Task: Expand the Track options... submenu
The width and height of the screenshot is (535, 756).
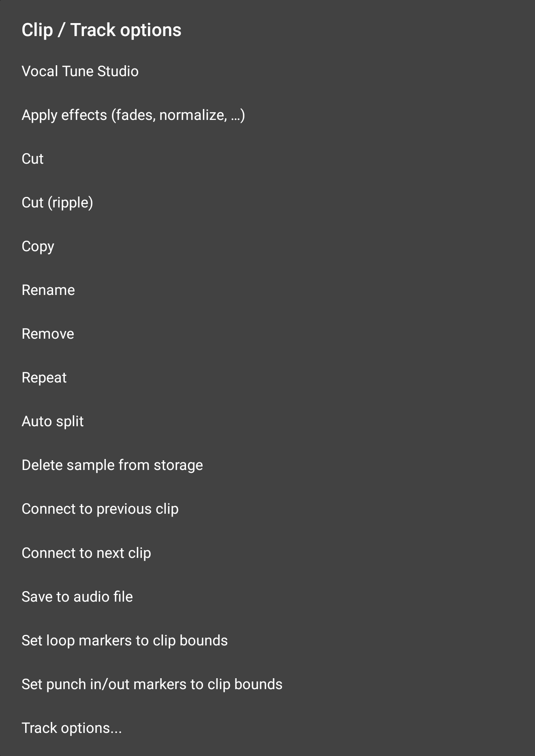Action: click(72, 728)
